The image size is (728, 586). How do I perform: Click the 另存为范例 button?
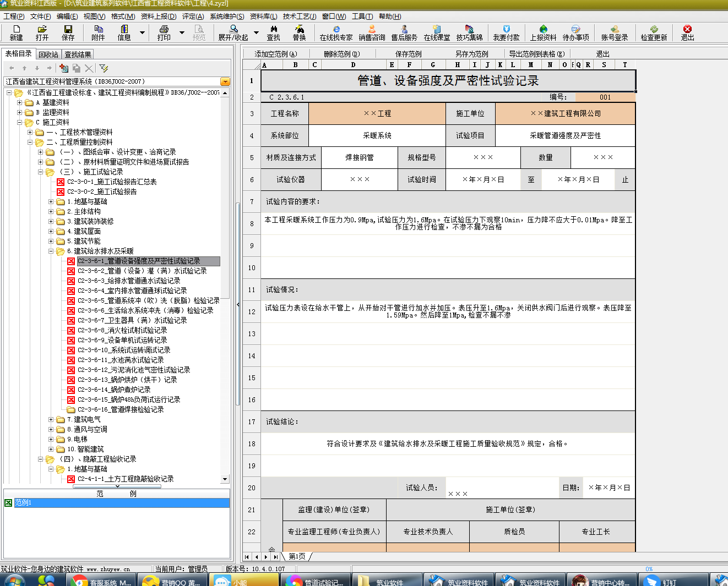tap(471, 54)
